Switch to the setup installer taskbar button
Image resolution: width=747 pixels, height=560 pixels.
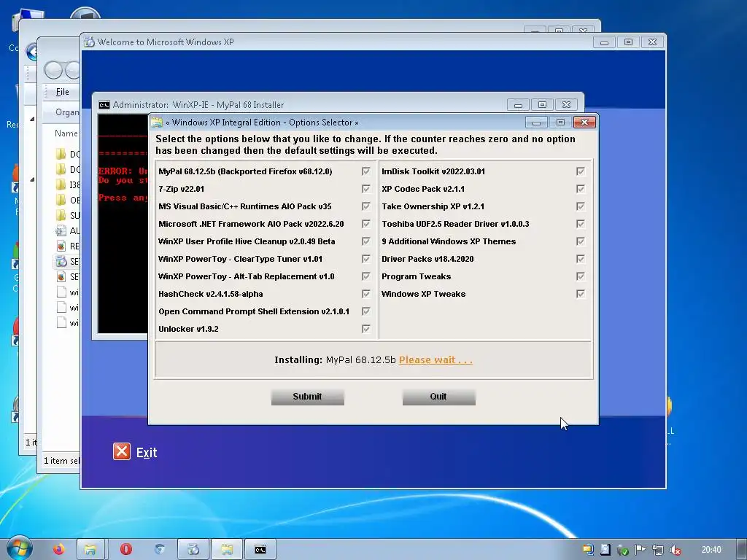193,550
